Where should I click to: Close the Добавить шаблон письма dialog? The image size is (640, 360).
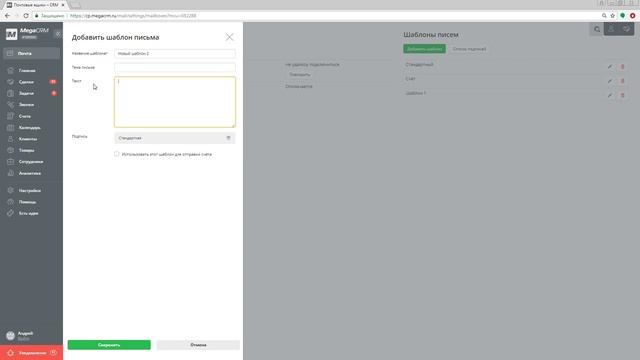point(229,37)
